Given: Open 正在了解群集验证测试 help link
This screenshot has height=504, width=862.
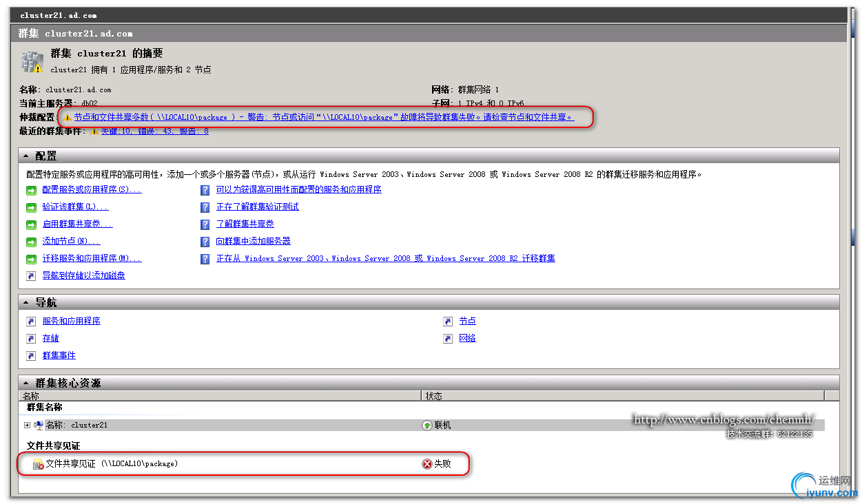Looking at the screenshot, I should [257, 207].
